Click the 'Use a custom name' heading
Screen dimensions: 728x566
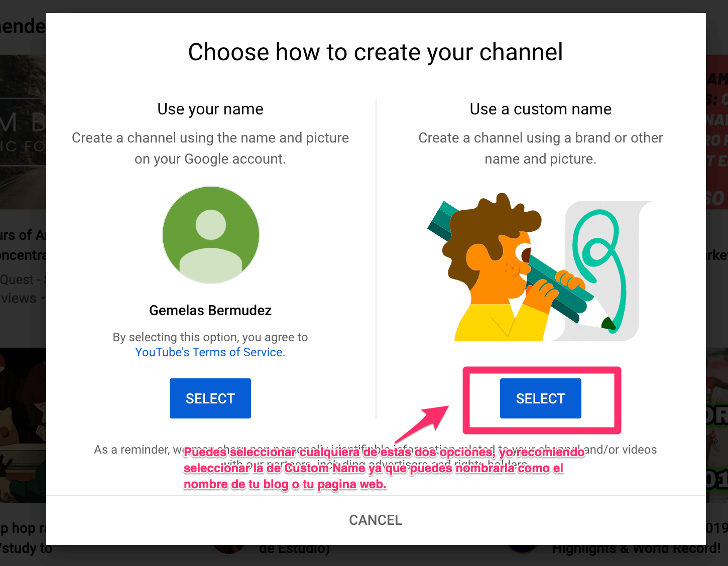tap(541, 109)
